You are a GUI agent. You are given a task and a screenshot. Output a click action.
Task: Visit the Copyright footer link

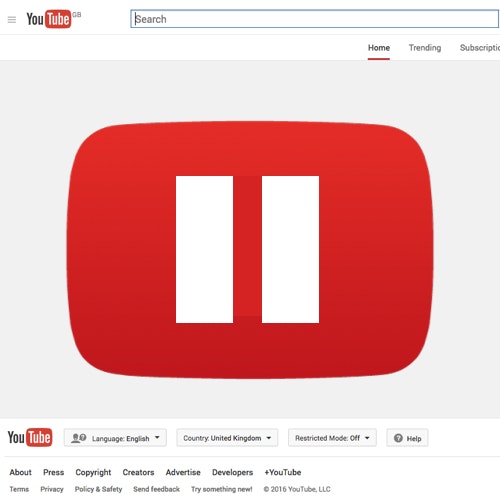tap(93, 473)
